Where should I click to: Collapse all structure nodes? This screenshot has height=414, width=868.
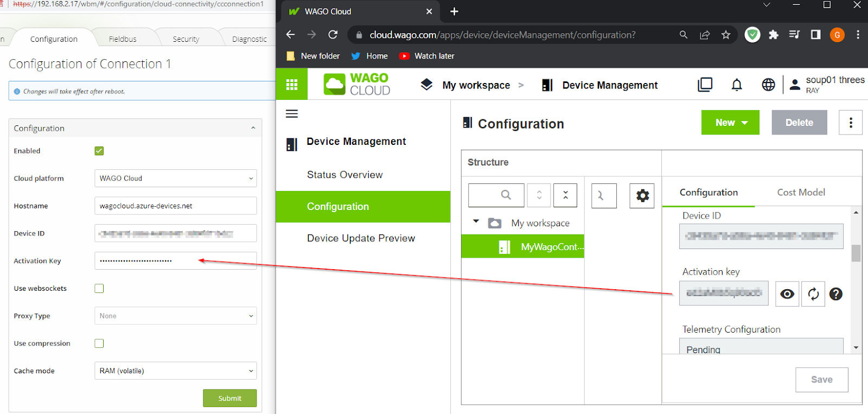(565, 195)
